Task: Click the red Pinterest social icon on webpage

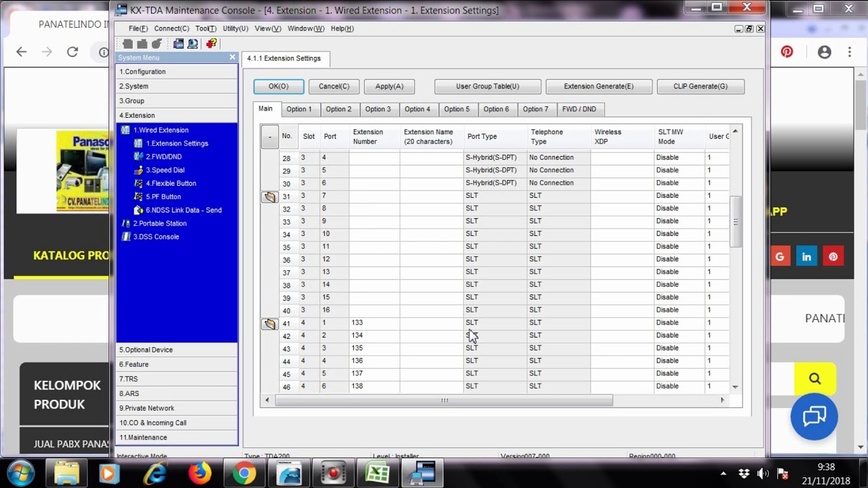Action: point(833,256)
